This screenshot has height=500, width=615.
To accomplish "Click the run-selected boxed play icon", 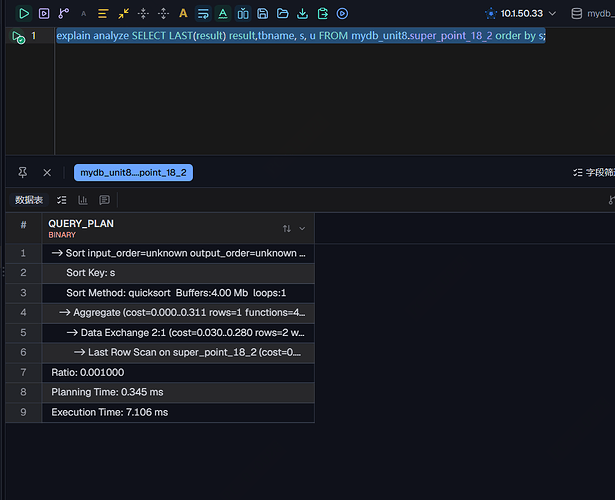I will (44, 14).
